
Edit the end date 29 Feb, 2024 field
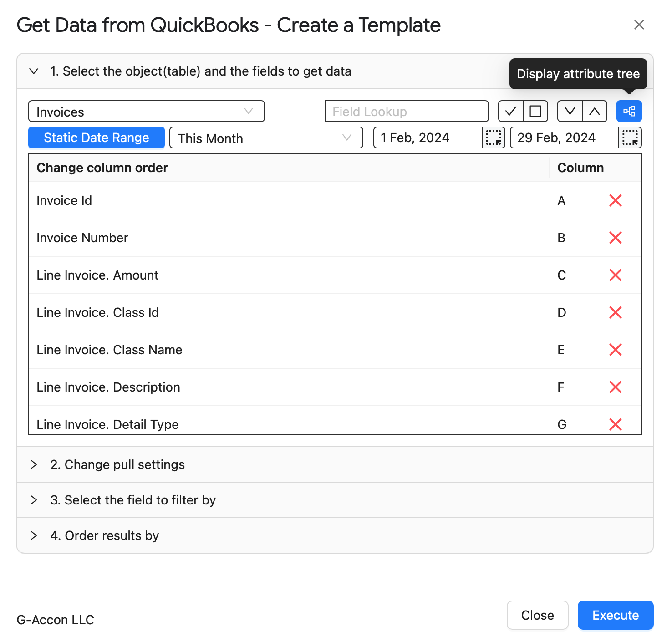(x=565, y=138)
